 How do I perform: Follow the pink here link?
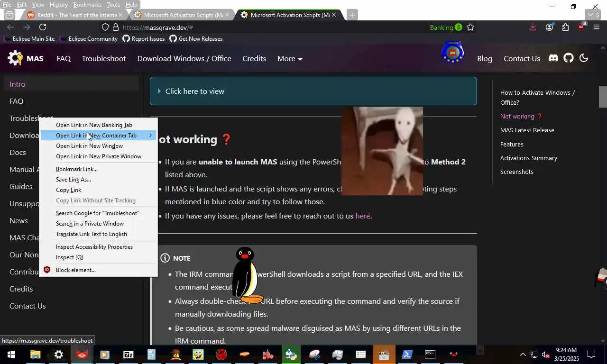(x=363, y=216)
